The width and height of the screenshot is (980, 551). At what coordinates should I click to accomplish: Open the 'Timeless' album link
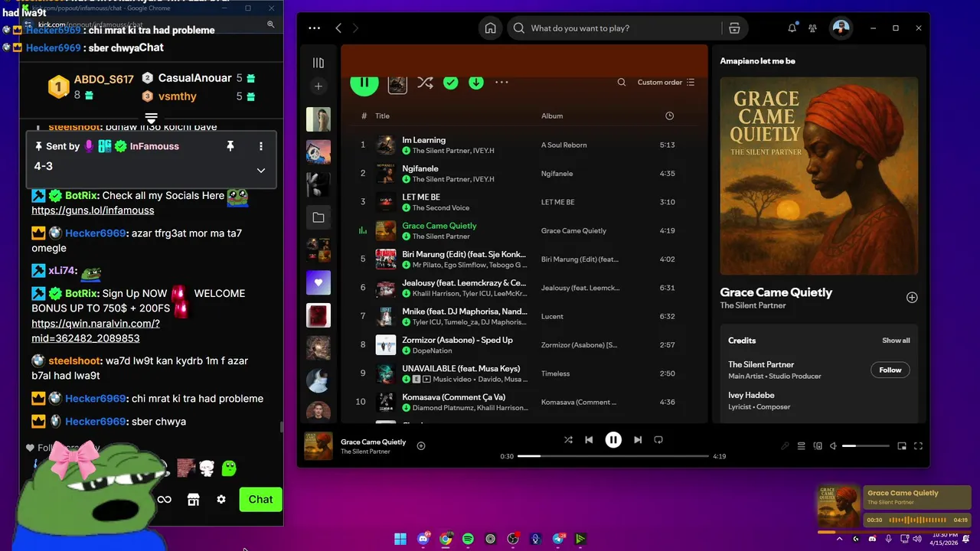pyautogui.click(x=555, y=373)
